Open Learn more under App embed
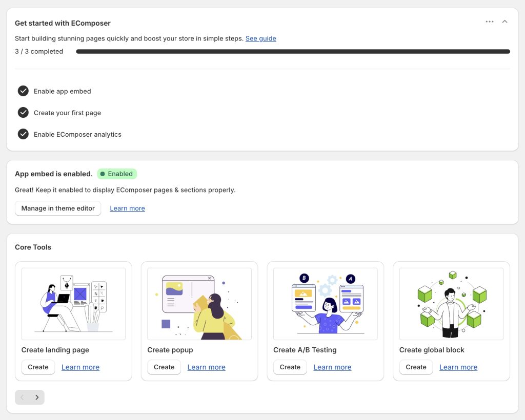The height and width of the screenshot is (420, 525). 127,208
